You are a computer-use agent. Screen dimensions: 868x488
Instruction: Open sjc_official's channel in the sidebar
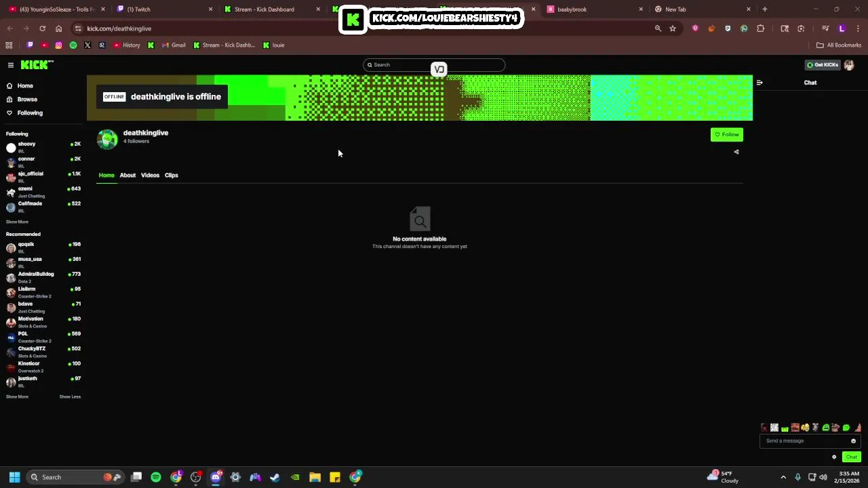click(43, 177)
